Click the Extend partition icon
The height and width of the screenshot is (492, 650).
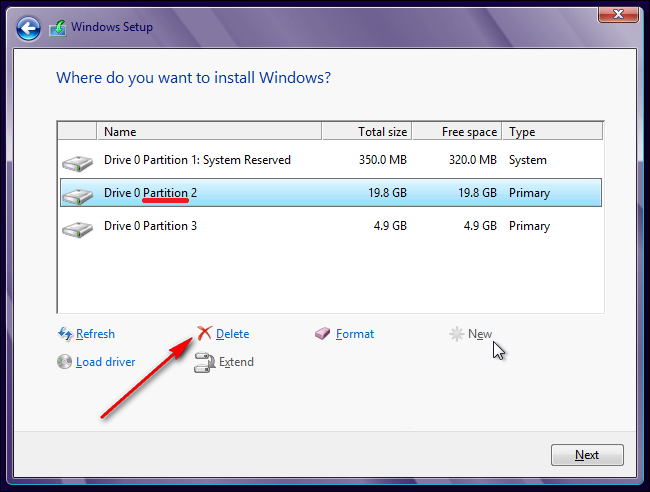(204, 362)
